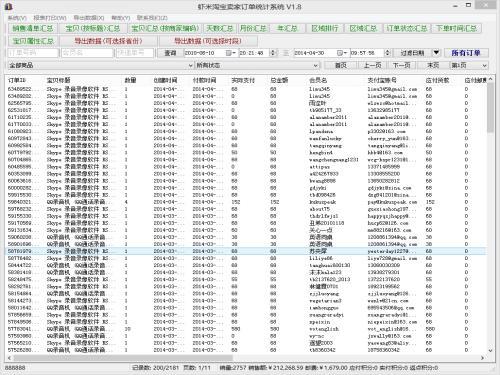Click 销售清单汇总 button
The height and width of the screenshot is (375, 500).
(33, 28)
